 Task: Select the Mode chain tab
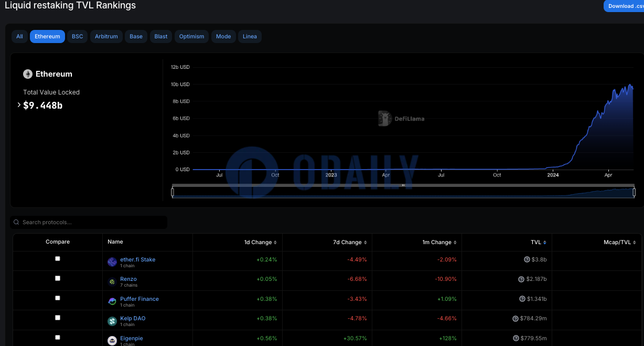[x=223, y=36]
